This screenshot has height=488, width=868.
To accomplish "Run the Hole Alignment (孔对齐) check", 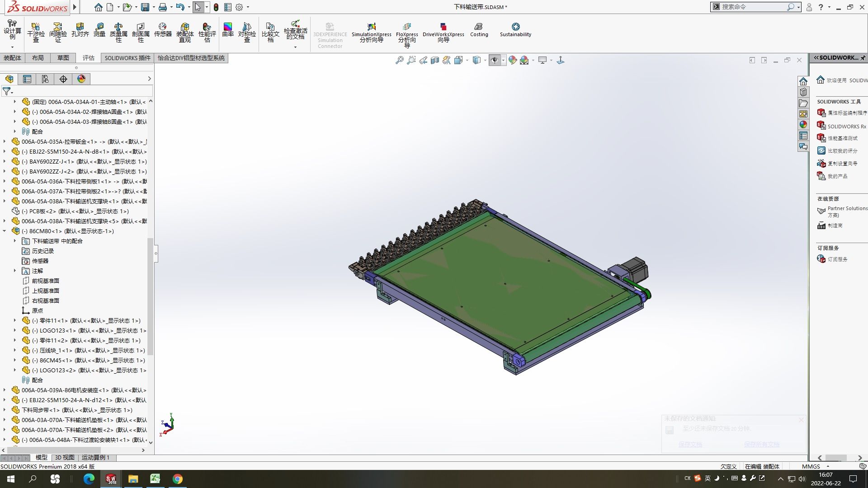I will click(80, 30).
